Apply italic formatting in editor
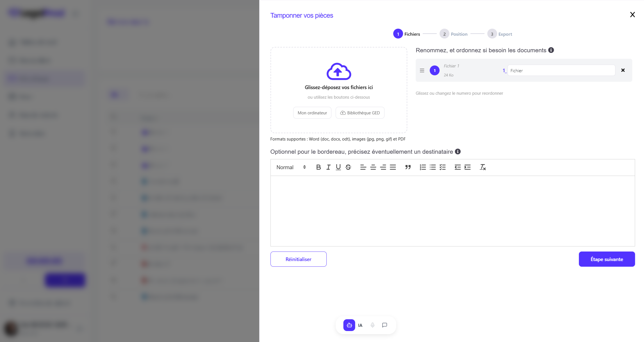The height and width of the screenshot is (342, 644). (x=328, y=167)
